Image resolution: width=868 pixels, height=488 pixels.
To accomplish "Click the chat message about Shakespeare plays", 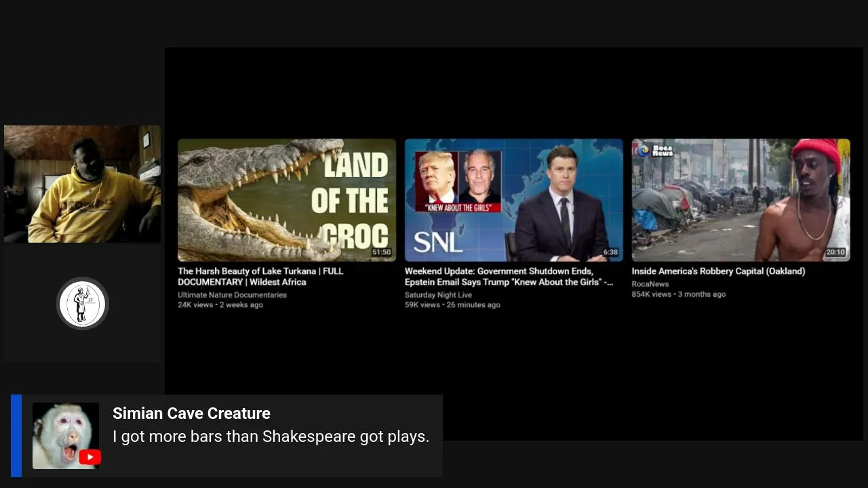I will point(271,436).
